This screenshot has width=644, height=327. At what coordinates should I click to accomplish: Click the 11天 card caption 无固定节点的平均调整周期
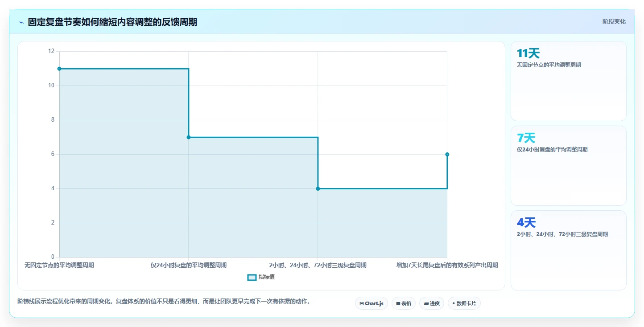[x=549, y=65]
